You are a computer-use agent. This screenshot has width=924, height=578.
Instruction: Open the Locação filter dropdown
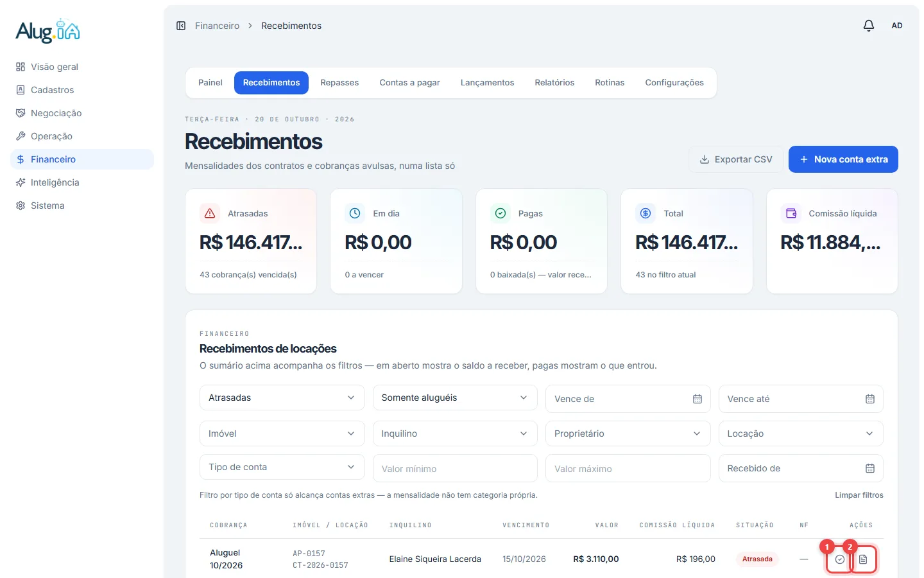coord(801,433)
